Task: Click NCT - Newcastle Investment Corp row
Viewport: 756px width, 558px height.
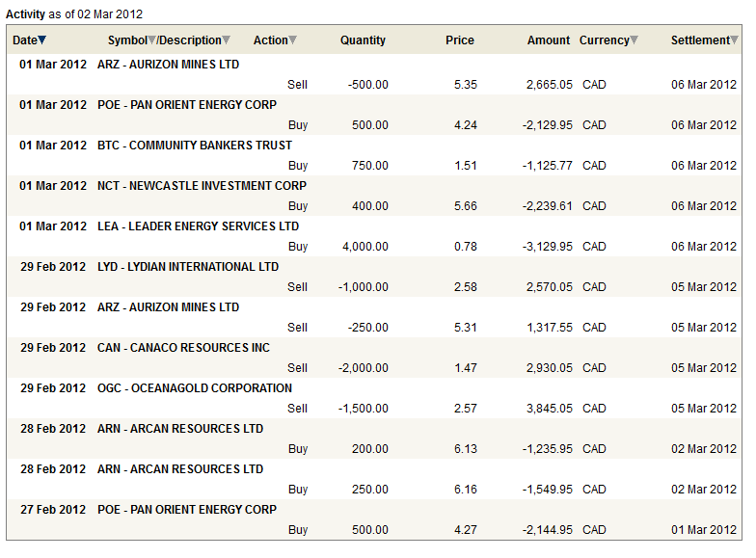Action: [x=202, y=186]
